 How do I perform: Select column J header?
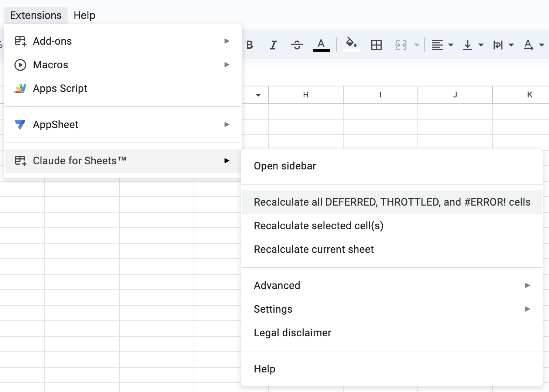click(x=455, y=95)
